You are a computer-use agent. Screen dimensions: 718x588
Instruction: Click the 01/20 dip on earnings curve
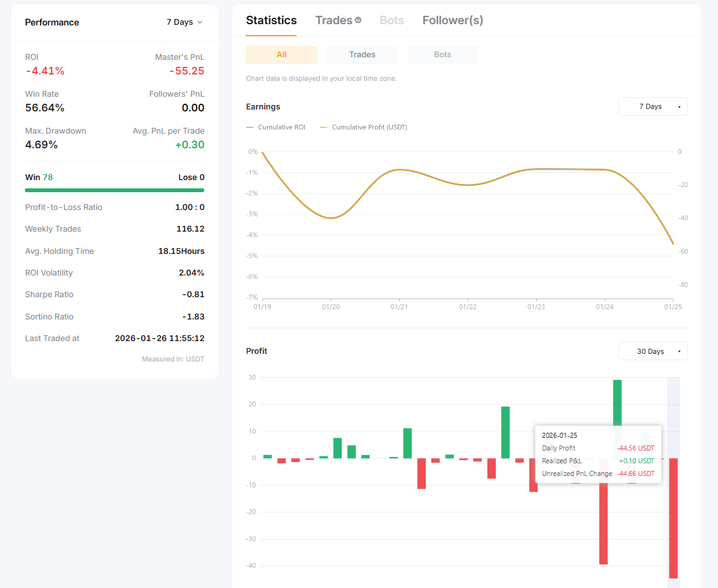pyautogui.click(x=330, y=218)
